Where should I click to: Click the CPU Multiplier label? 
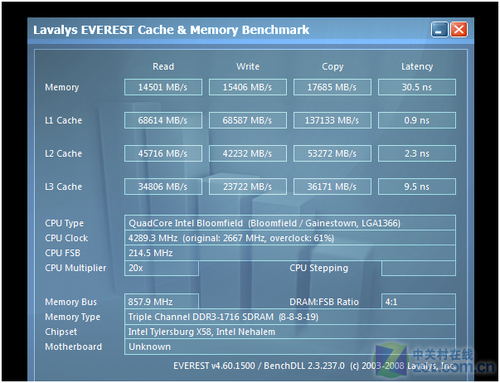point(76,268)
